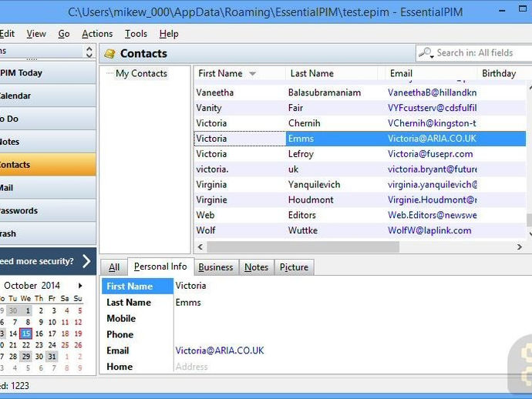532x399 pixels.
Task: Open the Actions menu
Action: coord(97,34)
